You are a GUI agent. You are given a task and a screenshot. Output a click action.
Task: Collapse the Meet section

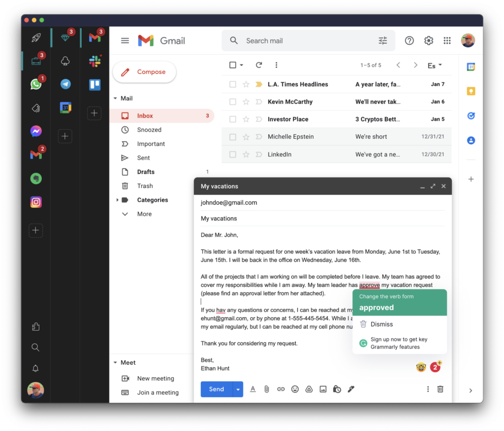115,363
